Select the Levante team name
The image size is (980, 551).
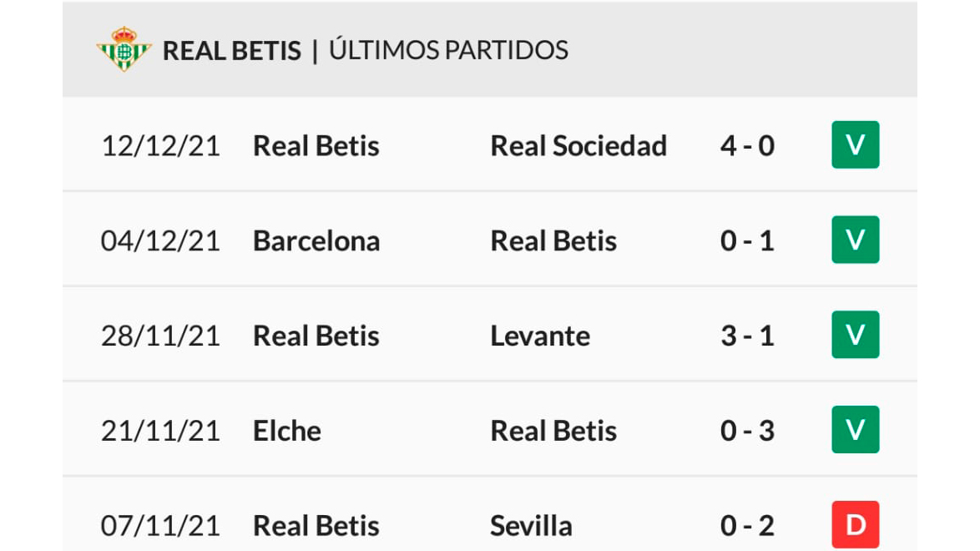[x=540, y=336]
